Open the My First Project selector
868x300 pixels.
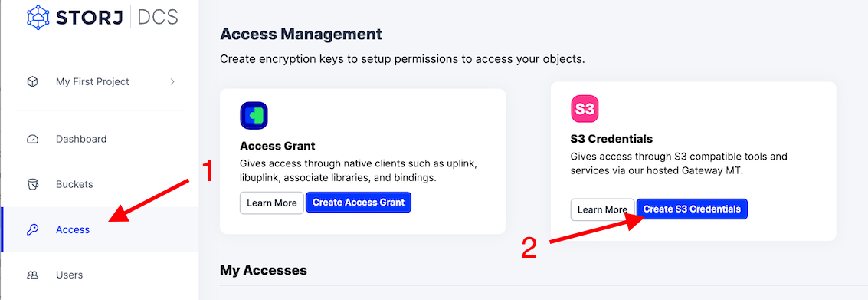(x=100, y=82)
